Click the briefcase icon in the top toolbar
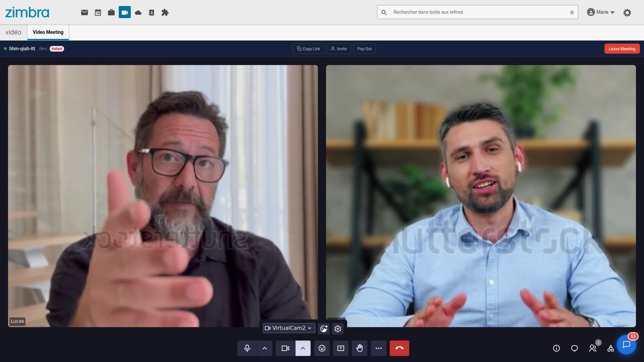 (111, 12)
